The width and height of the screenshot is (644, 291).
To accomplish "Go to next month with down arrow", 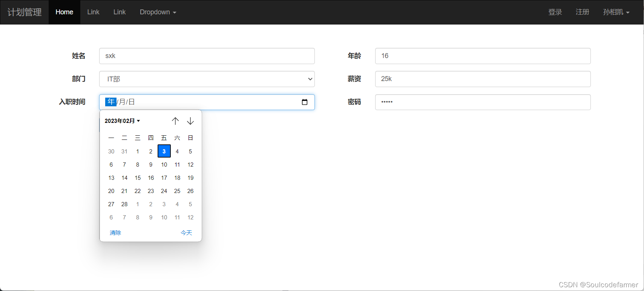I will [x=190, y=121].
